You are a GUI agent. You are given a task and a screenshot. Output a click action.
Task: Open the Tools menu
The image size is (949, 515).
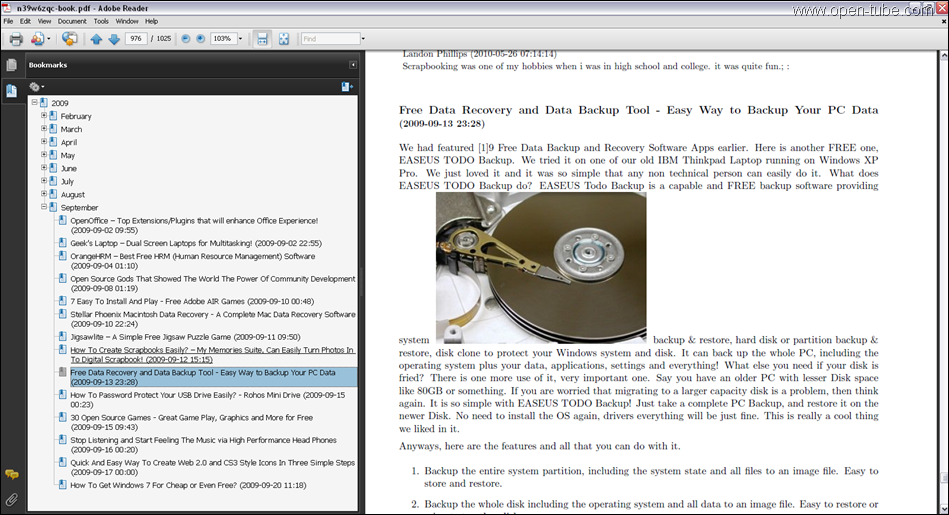pos(101,21)
